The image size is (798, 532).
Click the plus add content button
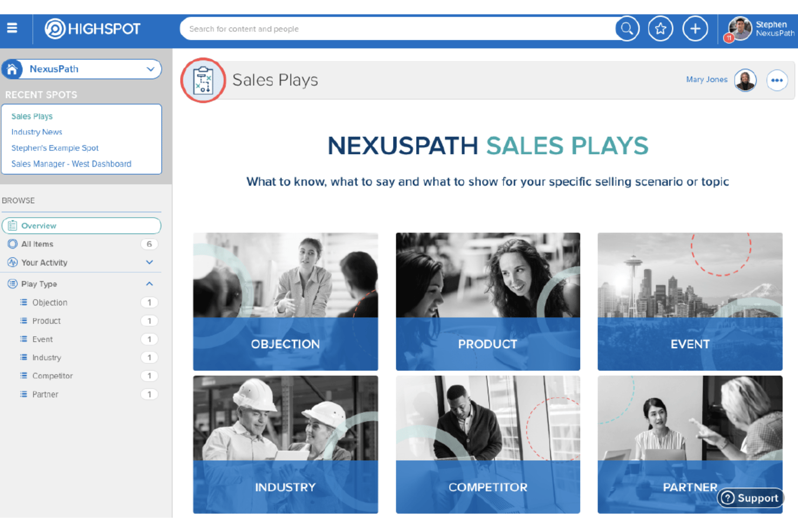point(695,29)
